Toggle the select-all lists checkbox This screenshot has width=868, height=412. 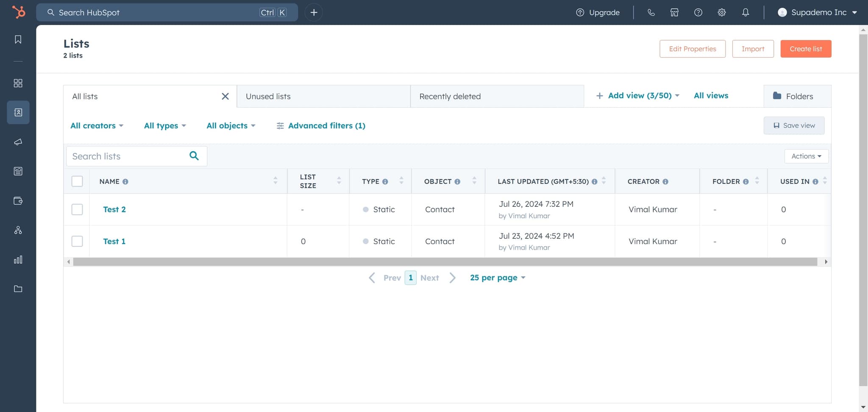(x=77, y=181)
